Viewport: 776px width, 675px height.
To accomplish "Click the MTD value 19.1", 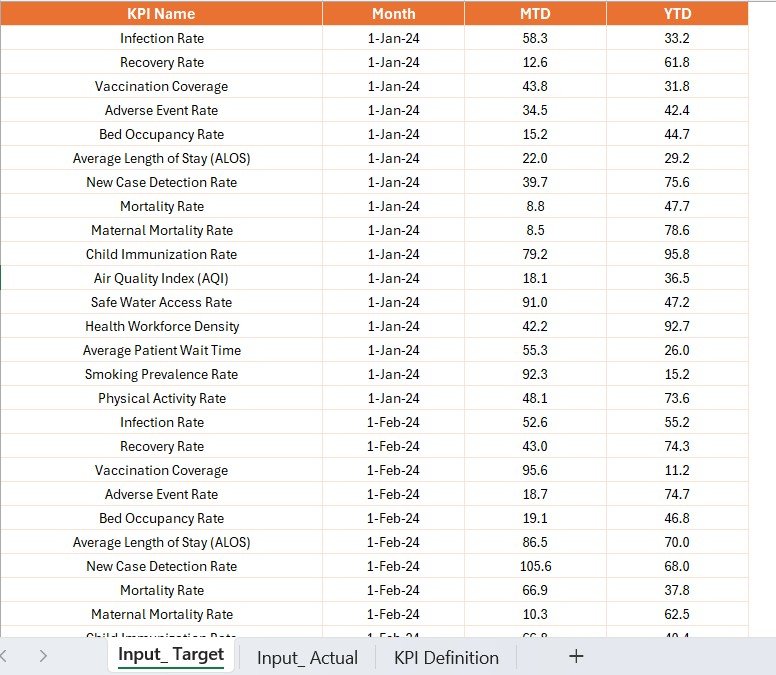I will [x=535, y=518].
